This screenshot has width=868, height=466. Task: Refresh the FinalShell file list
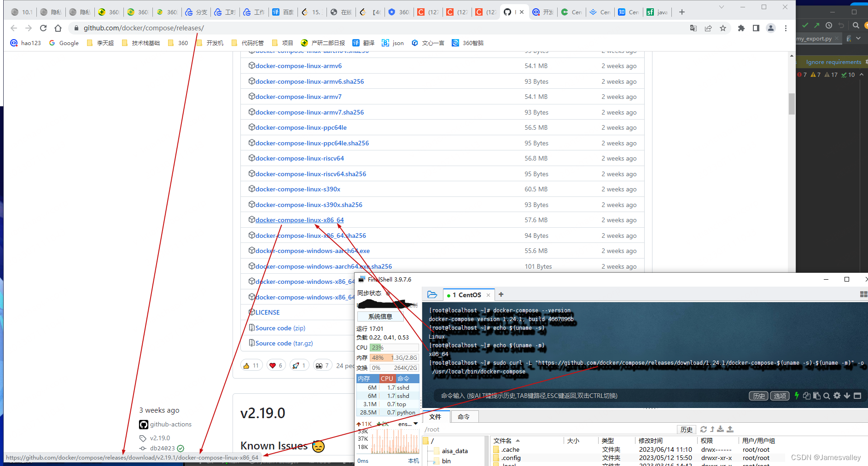tap(704, 429)
